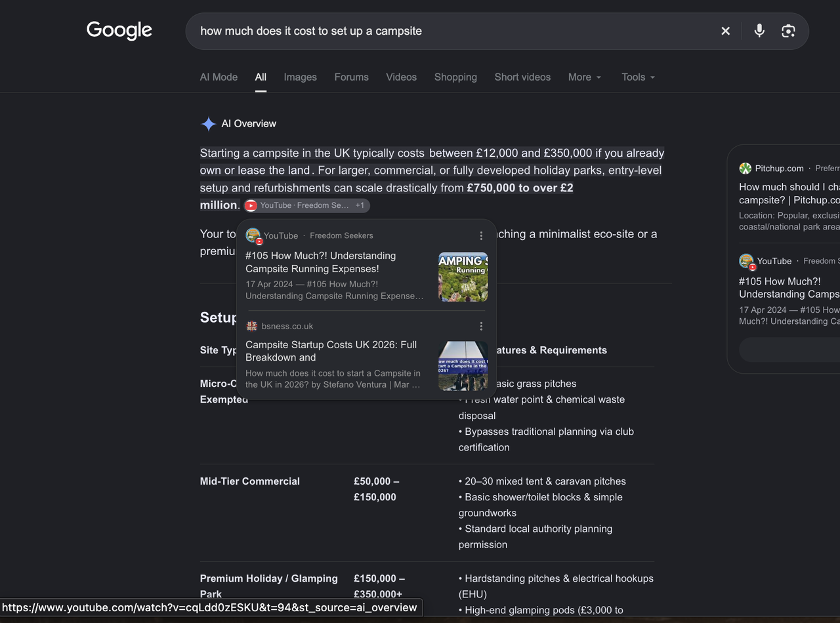This screenshot has width=840, height=623.
Task: Click the Pitchup.com favicon in sidebar
Action: pos(745,169)
